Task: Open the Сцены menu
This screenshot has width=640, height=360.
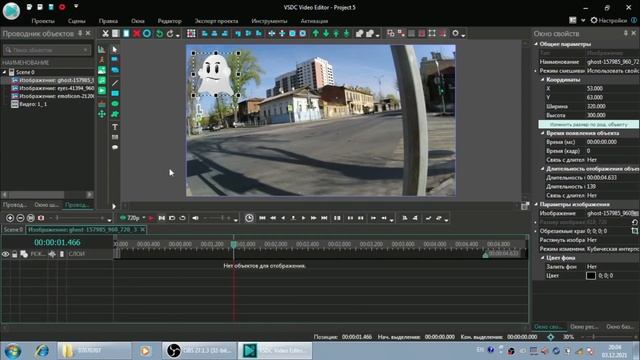Action: (77, 21)
